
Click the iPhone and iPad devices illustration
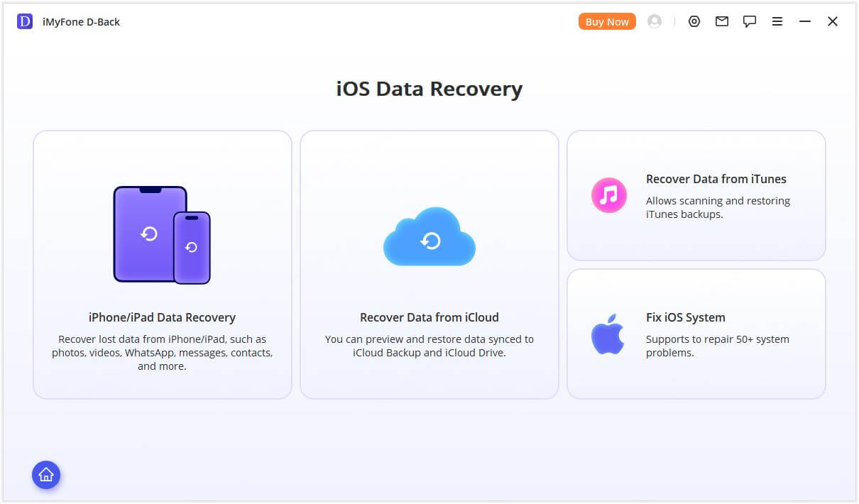[x=162, y=235]
